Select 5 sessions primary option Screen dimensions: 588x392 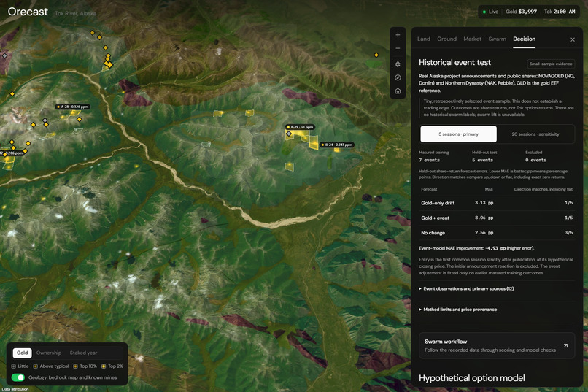point(458,134)
